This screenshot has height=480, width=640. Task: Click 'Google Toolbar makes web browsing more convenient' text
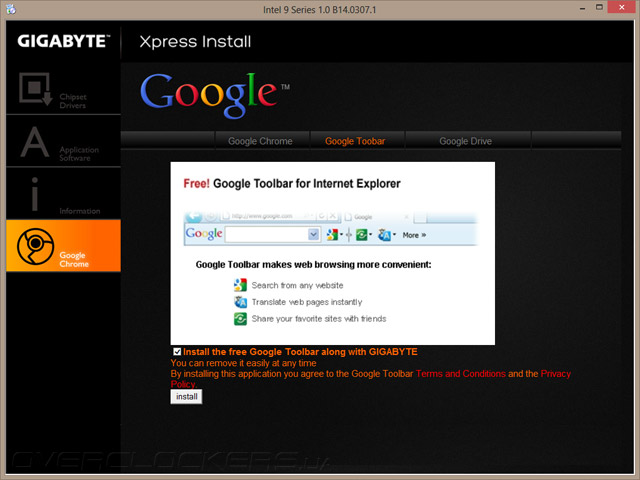pyautogui.click(x=313, y=264)
